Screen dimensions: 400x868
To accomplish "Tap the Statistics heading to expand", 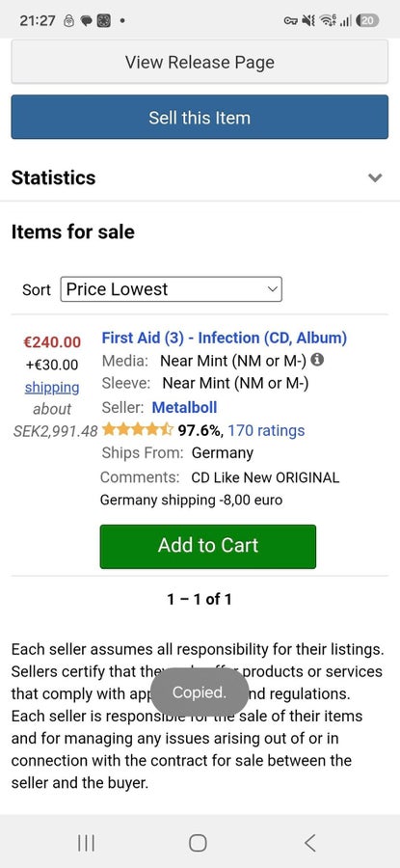I will 53,177.
